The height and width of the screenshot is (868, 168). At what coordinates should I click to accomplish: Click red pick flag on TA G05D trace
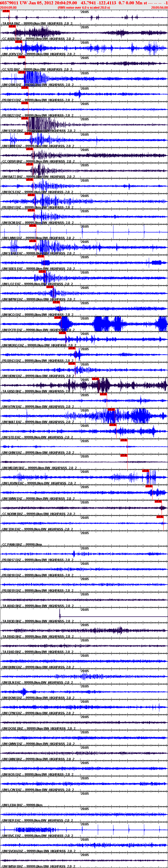click(95, 379)
